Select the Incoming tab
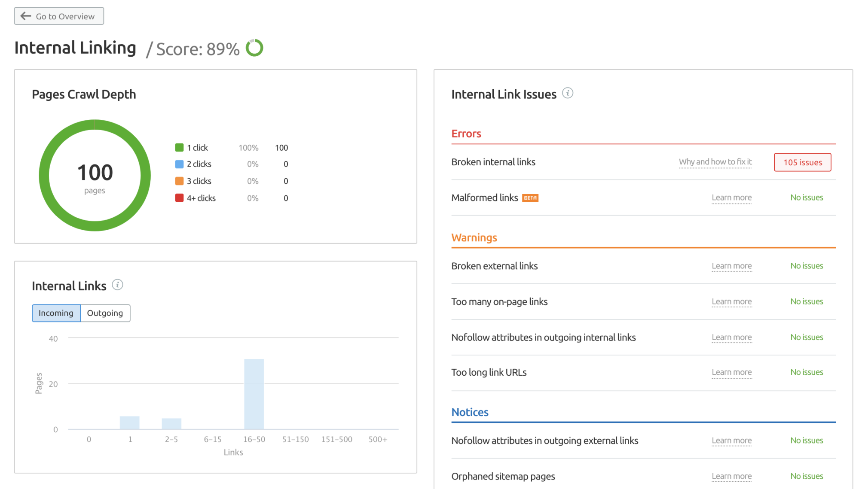The height and width of the screenshot is (489, 868). 56,313
